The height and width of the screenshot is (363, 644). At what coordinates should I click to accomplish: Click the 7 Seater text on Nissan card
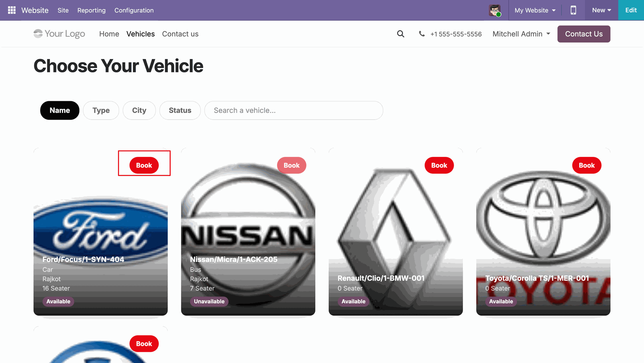202,288
